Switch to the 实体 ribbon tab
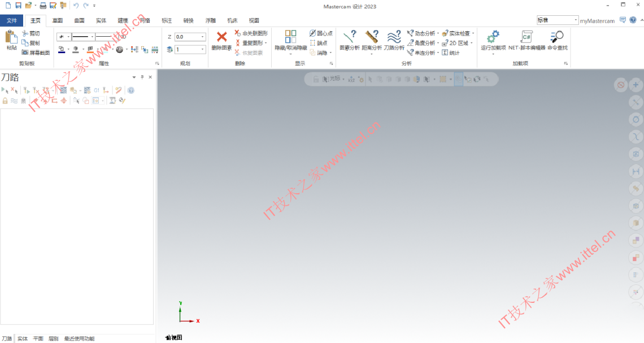This screenshot has height=343, width=644. tap(101, 20)
